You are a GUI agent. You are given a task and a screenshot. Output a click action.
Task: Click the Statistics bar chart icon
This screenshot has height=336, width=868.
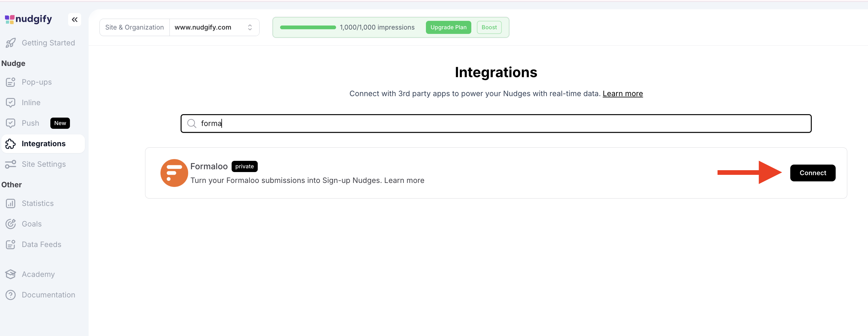click(11, 203)
